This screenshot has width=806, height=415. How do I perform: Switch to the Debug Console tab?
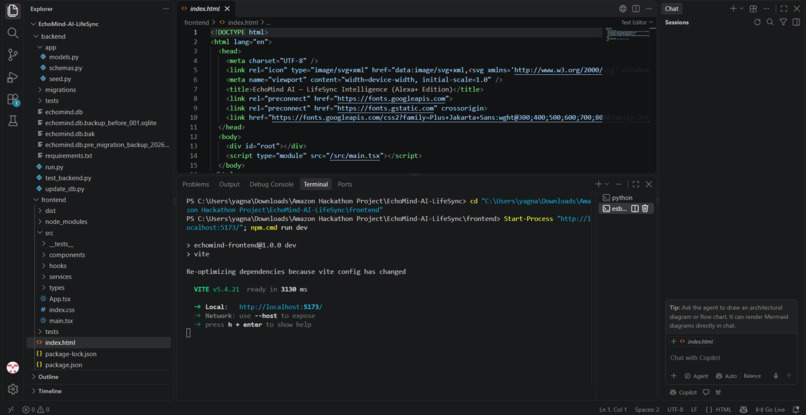pos(271,184)
